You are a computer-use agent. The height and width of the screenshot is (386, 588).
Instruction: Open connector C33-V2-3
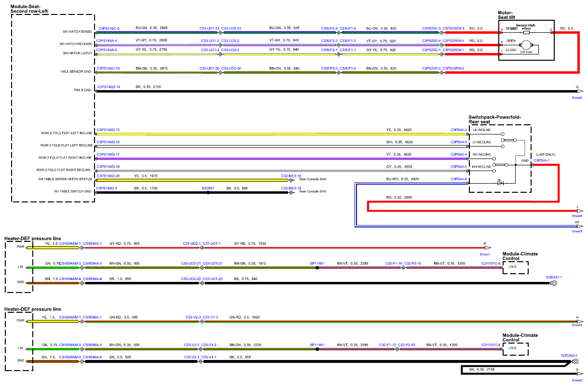tap(193, 317)
